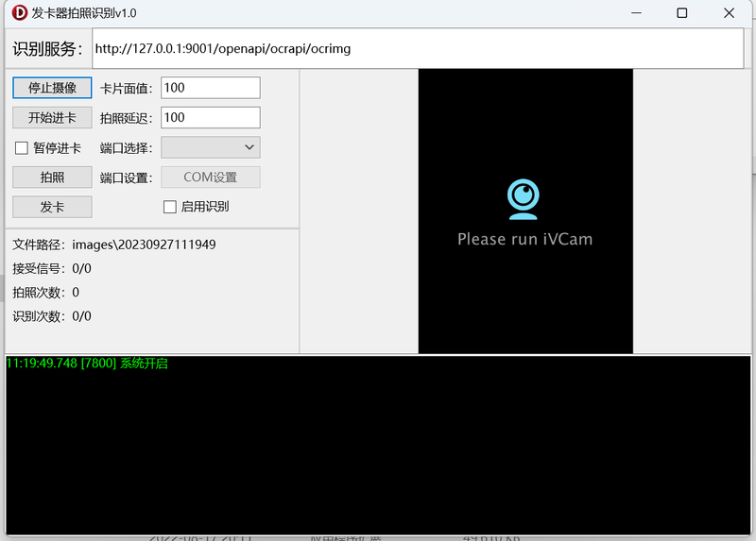Click the iVCam webcam icon in preview
The height and width of the screenshot is (541, 756).
[x=524, y=199]
